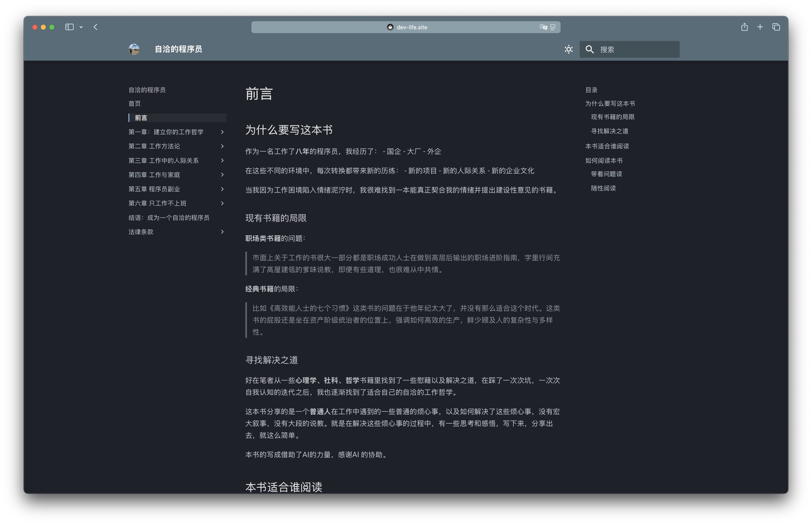Screen dimensions: 812x525
Task: Open 第一章：建立你的工作哲学
Action: pyautogui.click(x=166, y=132)
